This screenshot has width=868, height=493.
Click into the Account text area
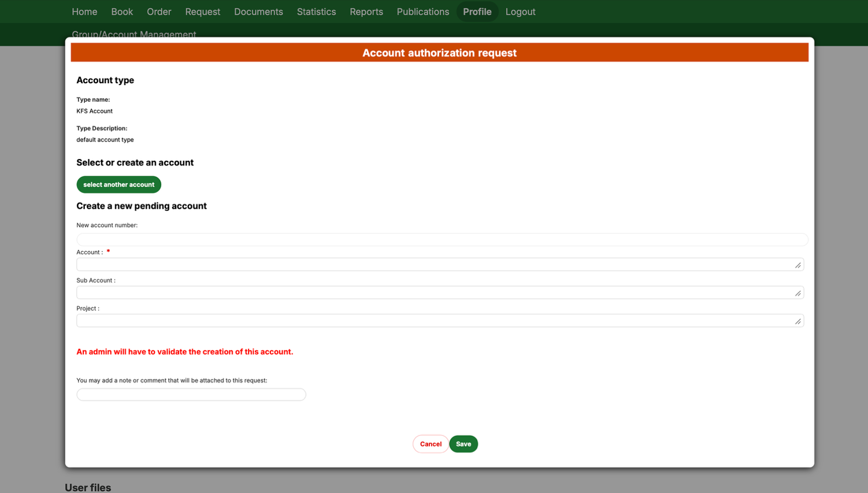tap(440, 264)
